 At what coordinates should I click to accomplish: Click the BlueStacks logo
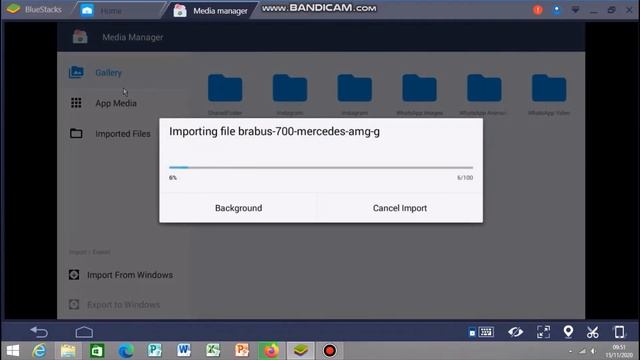point(13,9)
